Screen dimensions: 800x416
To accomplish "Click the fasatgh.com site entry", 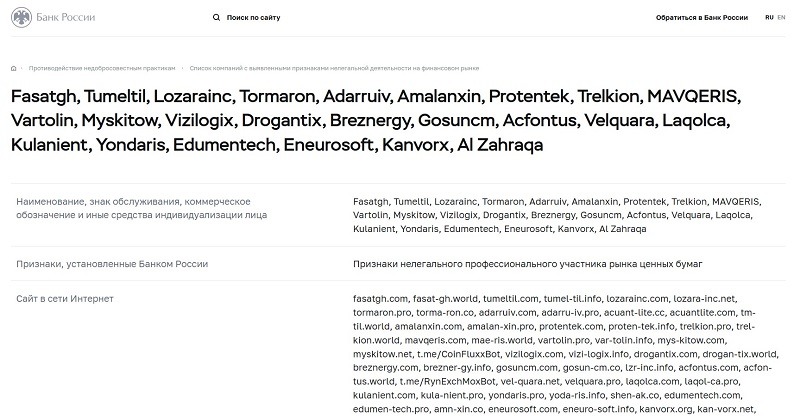I will [381, 299].
